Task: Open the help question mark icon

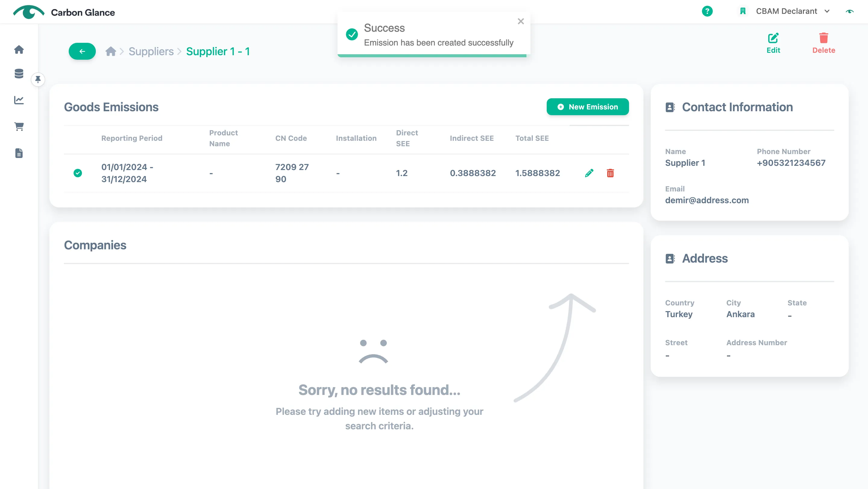Action: (x=707, y=11)
